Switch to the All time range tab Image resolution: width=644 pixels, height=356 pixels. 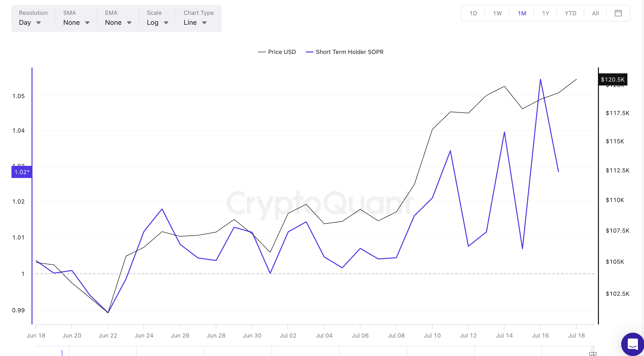click(595, 13)
